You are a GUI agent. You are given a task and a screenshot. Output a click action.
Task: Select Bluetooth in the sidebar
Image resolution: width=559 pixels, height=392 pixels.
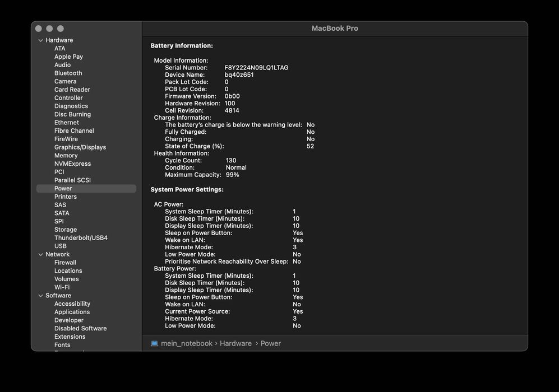68,73
